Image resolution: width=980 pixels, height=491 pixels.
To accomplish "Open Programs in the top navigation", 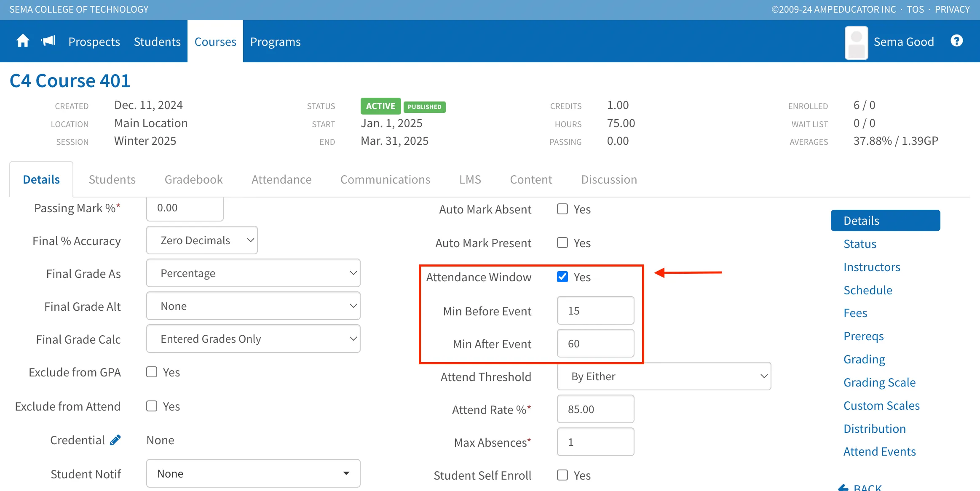I will 275,42.
